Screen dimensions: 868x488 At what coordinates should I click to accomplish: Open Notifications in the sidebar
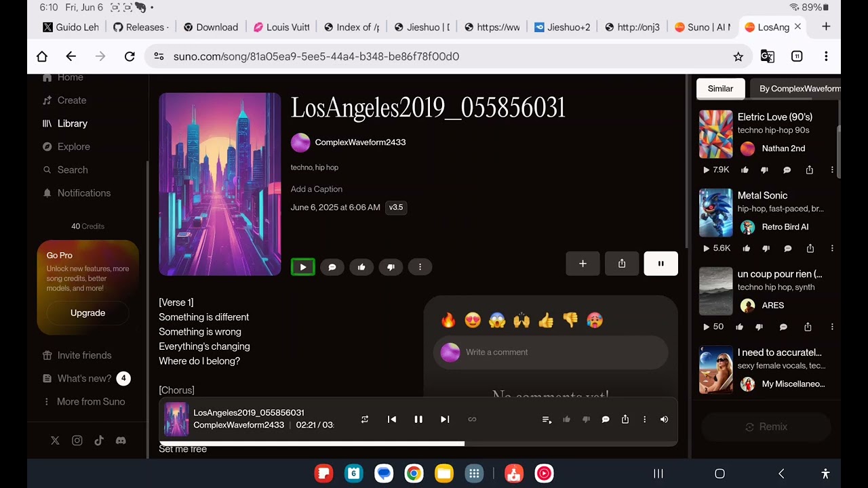(x=77, y=193)
